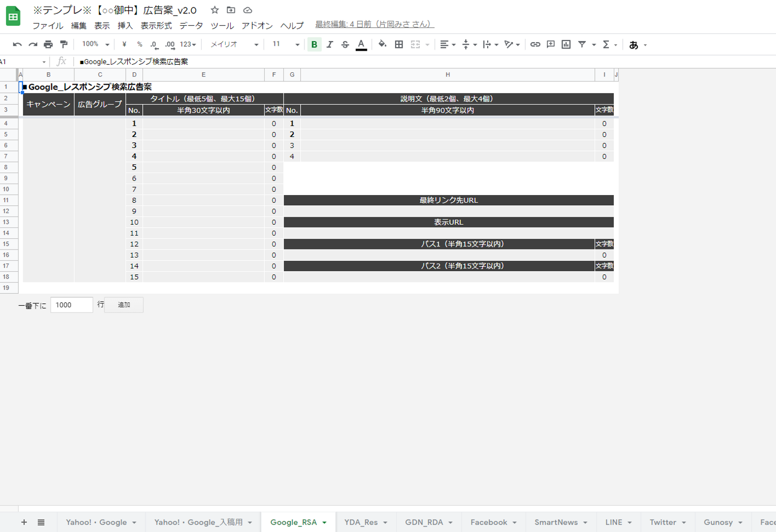Viewport: 776px width, 532px height.
Task: Open the 123 number format menu
Action: pos(188,45)
